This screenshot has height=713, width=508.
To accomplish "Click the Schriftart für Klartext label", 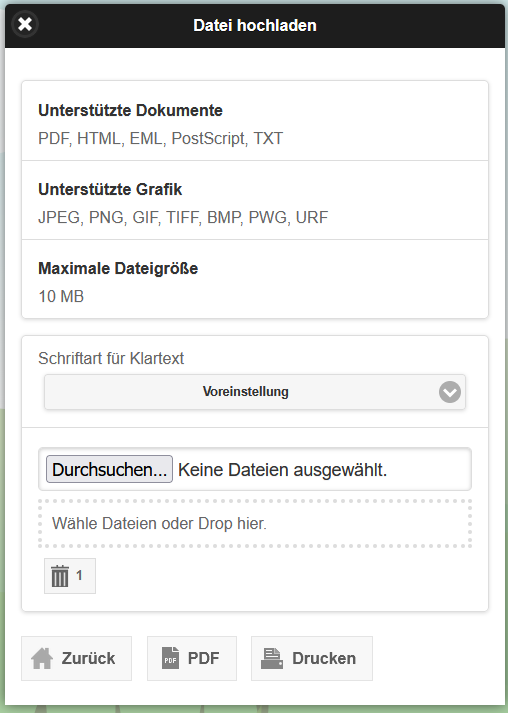I will click(111, 358).
